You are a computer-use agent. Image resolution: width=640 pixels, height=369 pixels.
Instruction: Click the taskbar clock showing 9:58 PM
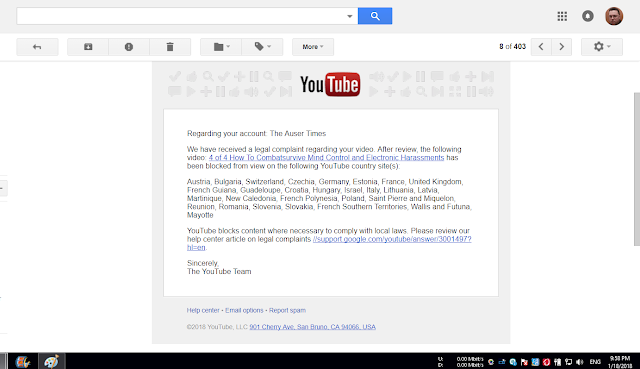[620, 362]
